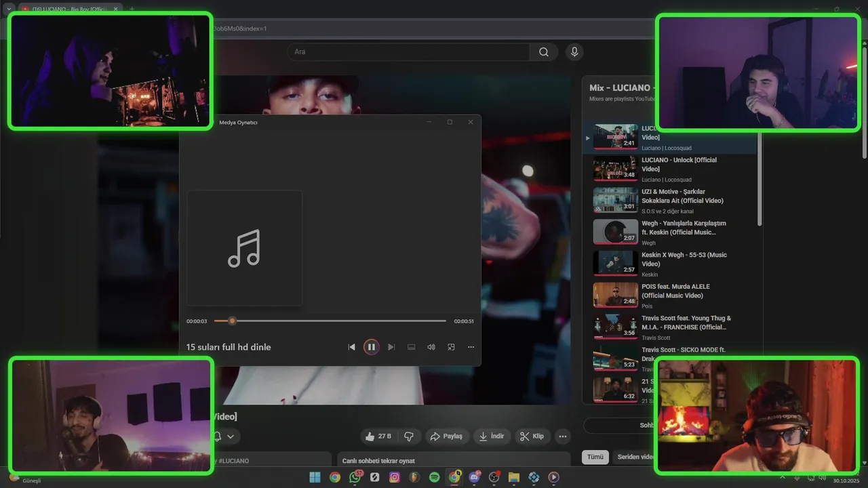
Task: Dislike the YouTube video
Action: [x=409, y=436]
